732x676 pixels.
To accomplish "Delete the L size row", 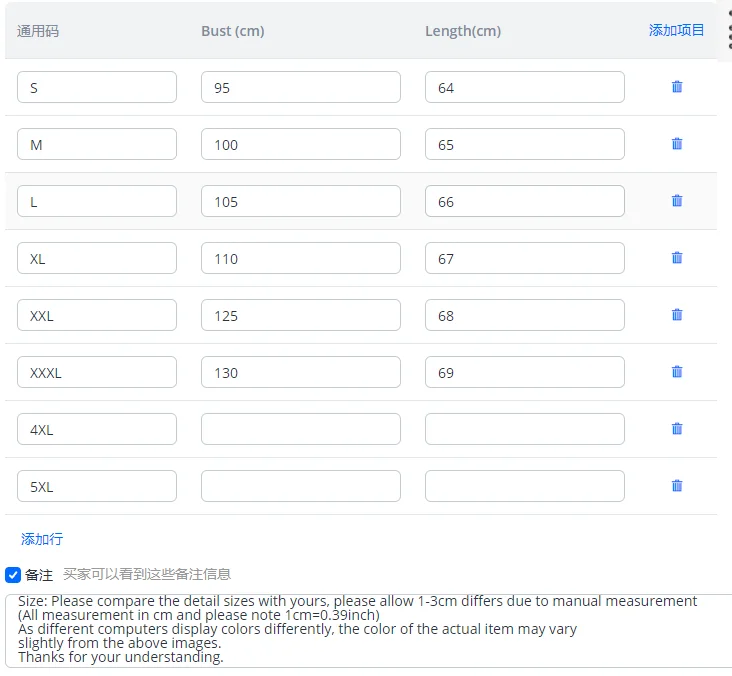I will click(677, 201).
